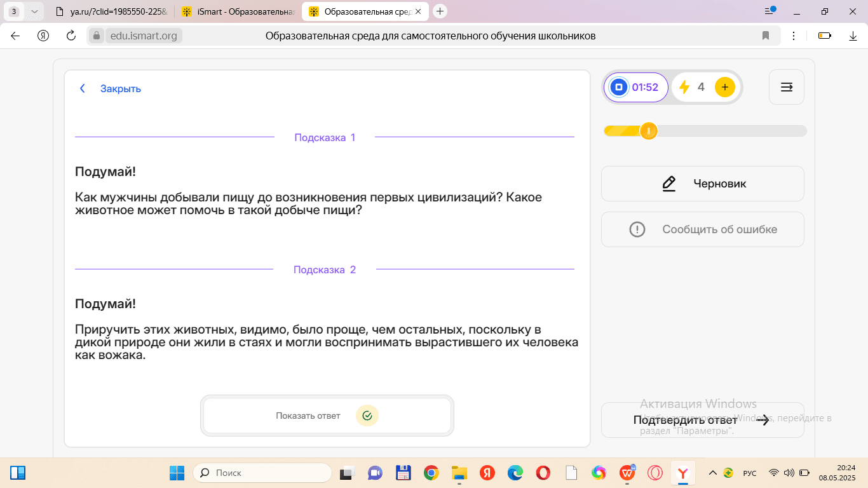Screen dimensions: 868x488
Task: Open Windows Start menu
Action: 177,473
